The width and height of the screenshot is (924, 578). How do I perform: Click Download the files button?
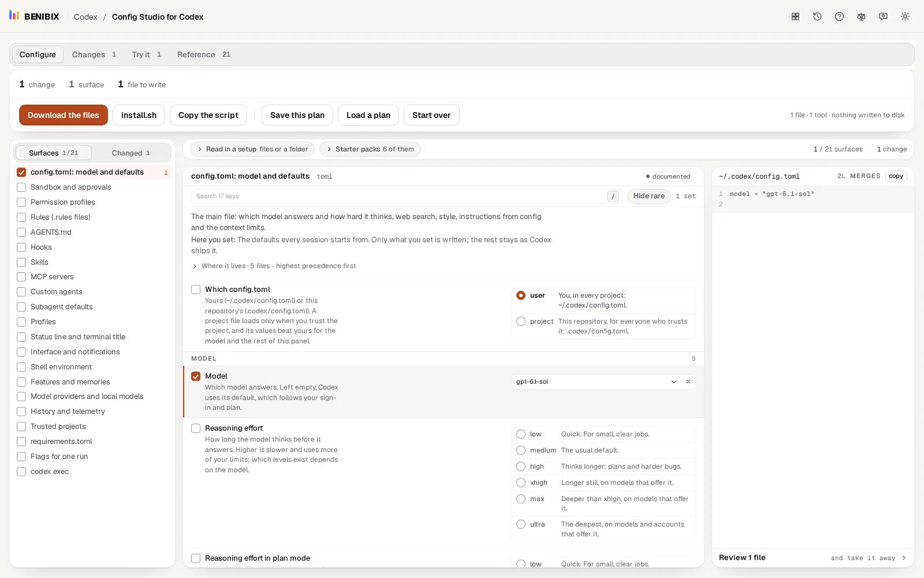(64, 115)
